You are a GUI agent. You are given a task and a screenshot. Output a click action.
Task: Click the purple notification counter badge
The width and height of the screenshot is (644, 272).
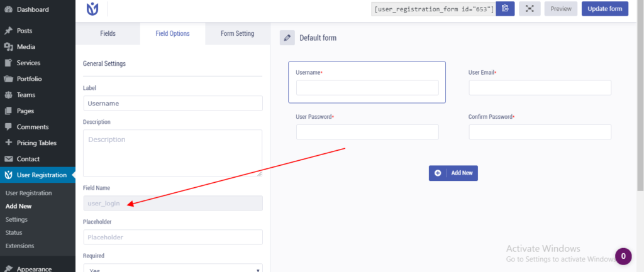click(623, 256)
